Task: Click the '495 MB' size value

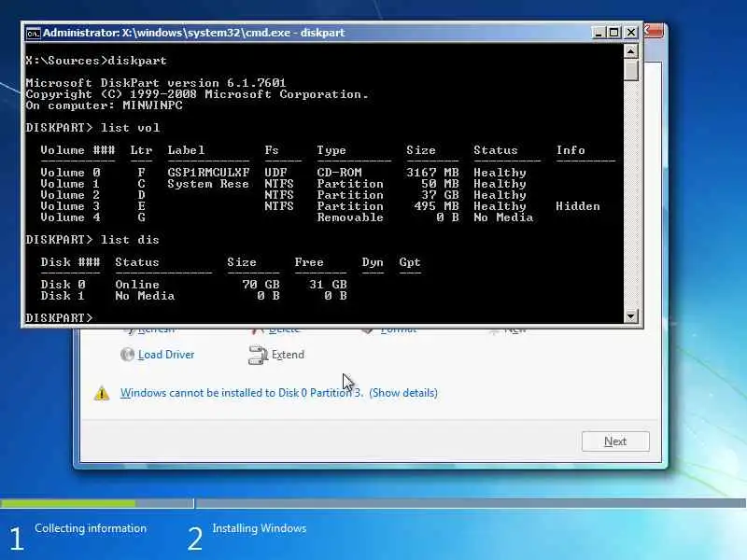Action: [436, 206]
